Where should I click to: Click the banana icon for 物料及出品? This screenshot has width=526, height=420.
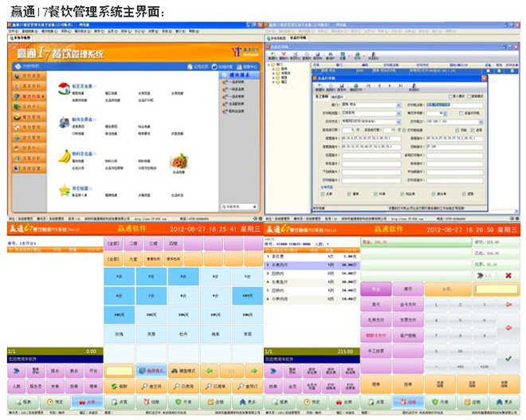pos(65,156)
